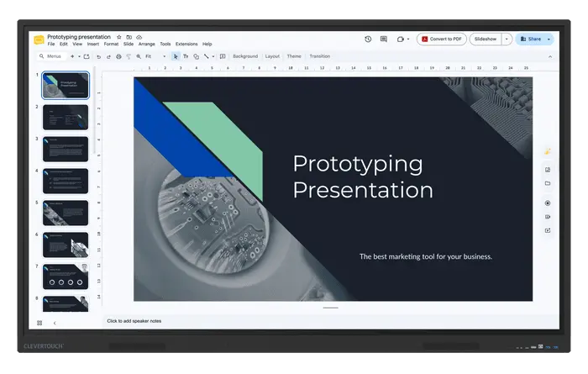Start the Slideshow

486,39
